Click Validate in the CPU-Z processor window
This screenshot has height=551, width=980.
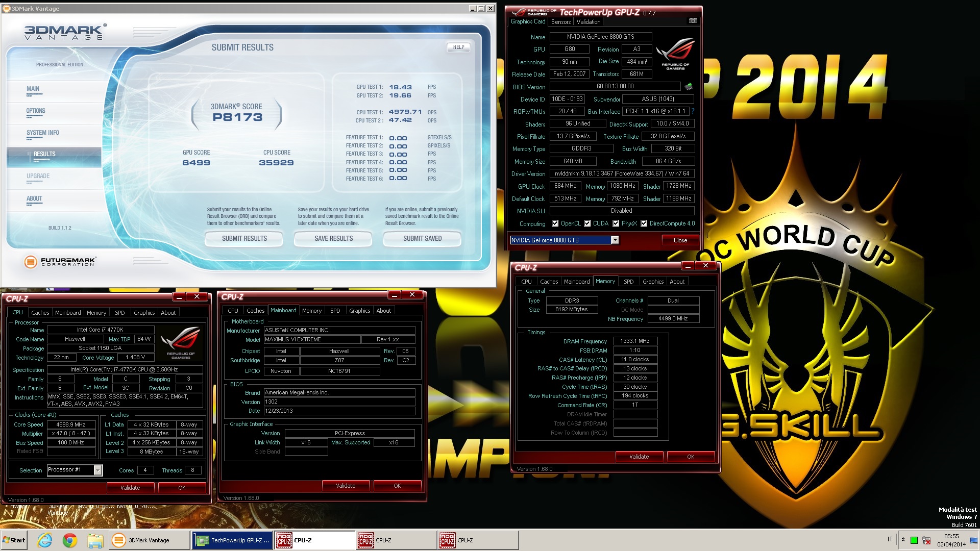pyautogui.click(x=130, y=488)
